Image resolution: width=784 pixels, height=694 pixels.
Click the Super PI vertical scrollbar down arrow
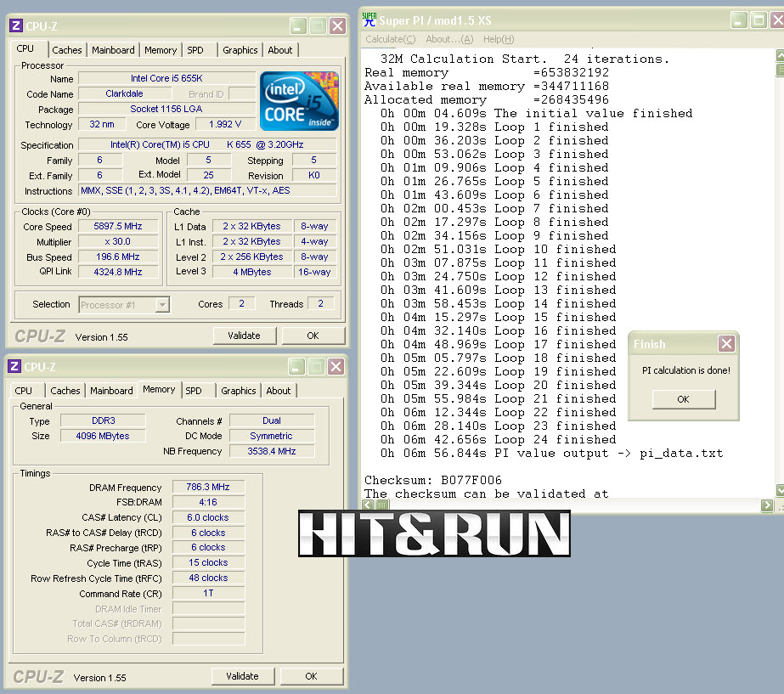tap(780, 491)
